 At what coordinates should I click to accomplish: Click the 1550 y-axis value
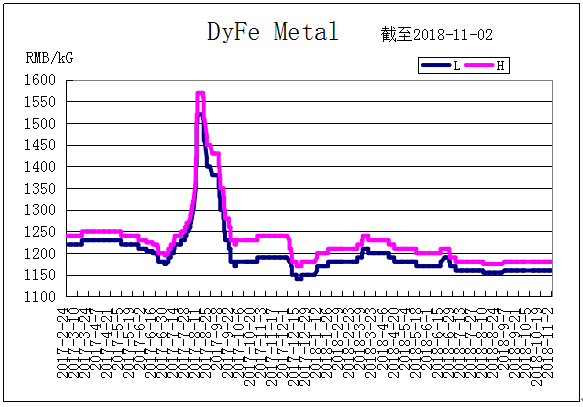coord(40,101)
